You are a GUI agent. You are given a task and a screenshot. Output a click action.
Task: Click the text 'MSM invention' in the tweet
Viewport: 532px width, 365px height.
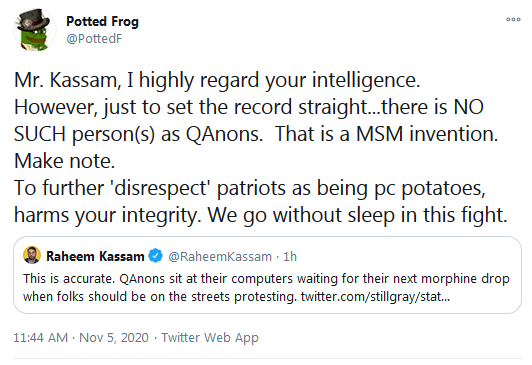click(x=427, y=134)
